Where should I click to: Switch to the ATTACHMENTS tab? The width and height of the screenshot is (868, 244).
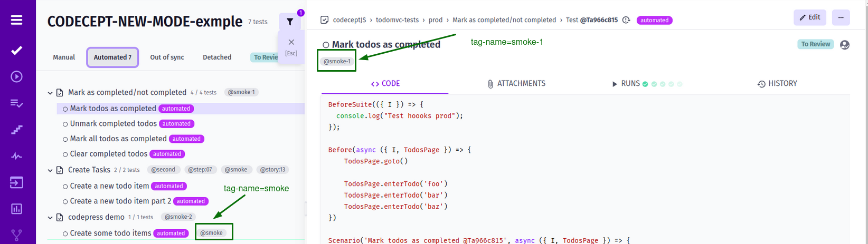[x=516, y=84]
